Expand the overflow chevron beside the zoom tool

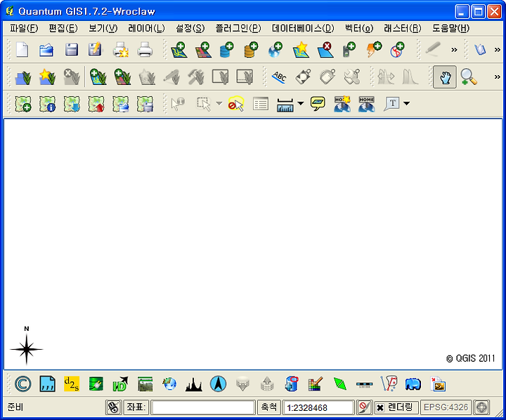[x=498, y=77]
